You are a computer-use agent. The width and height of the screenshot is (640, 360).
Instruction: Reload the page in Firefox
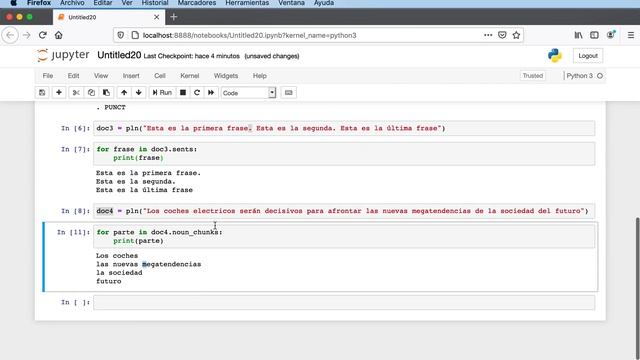[42, 35]
